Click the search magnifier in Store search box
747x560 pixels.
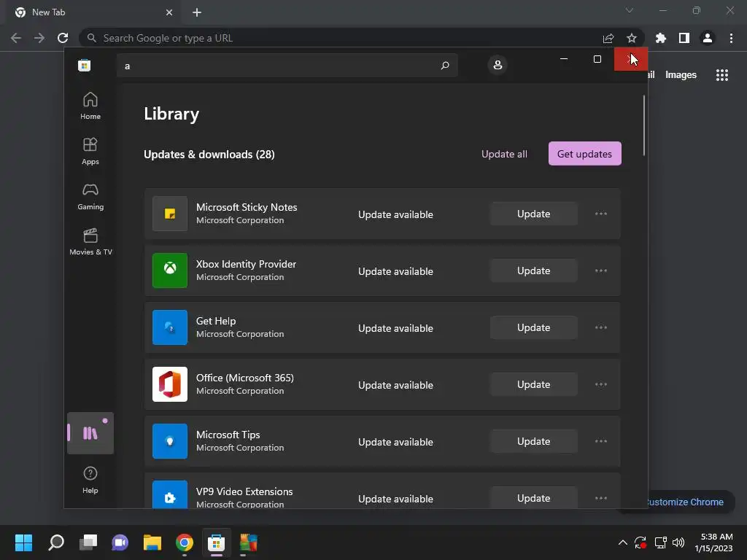(445, 65)
